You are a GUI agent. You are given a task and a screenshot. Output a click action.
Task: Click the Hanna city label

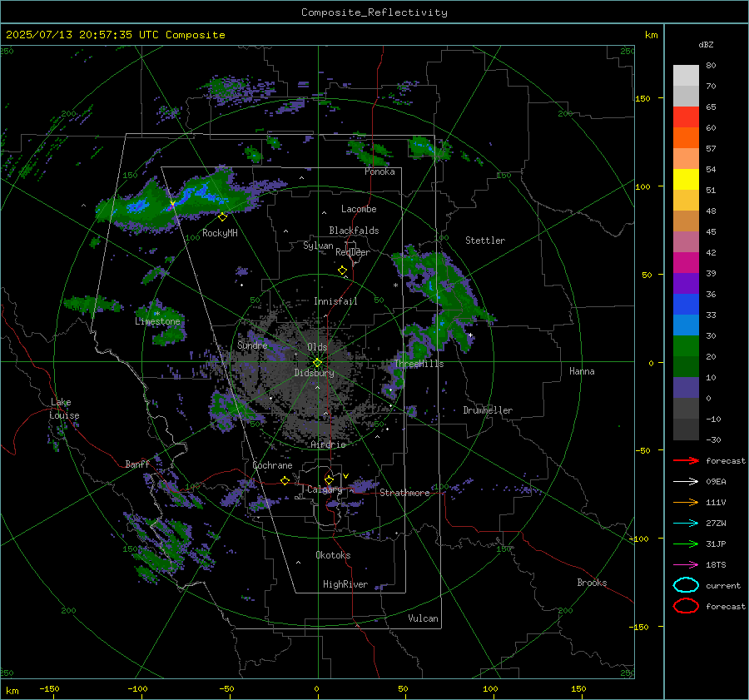[582, 371]
